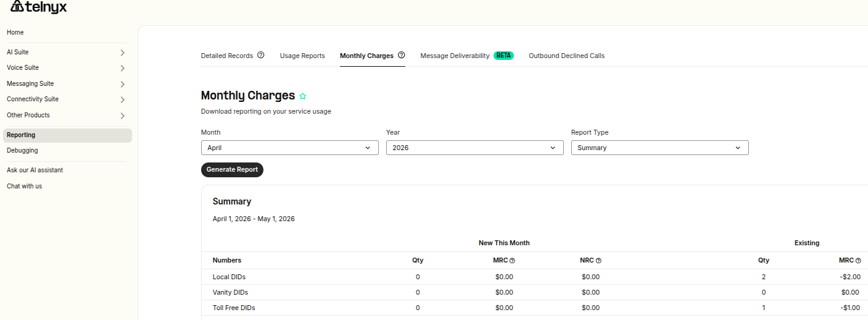Image resolution: width=868 pixels, height=320 pixels.
Task: Favorite Monthly Charges page with star icon
Action: tap(303, 96)
